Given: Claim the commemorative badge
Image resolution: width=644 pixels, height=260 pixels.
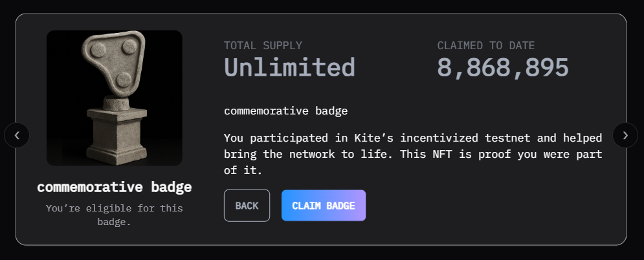Looking at the screenshot, I should 324,206.
